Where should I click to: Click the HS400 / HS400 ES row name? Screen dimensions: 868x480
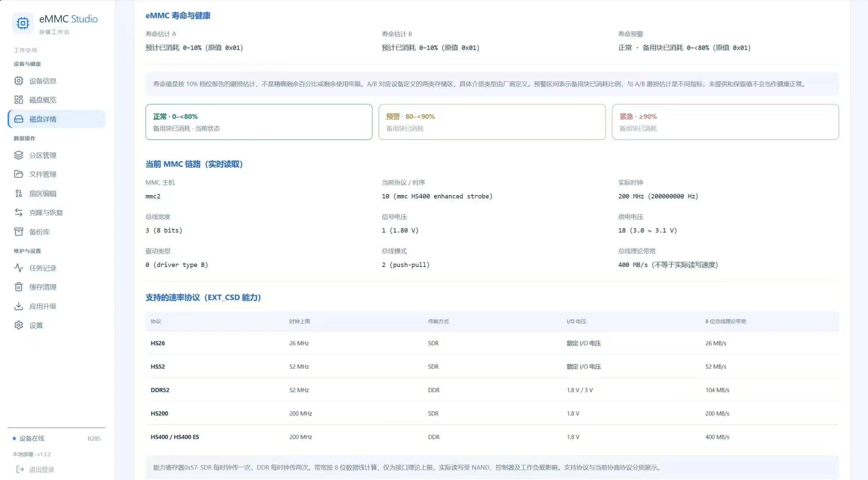coord(175,437)
